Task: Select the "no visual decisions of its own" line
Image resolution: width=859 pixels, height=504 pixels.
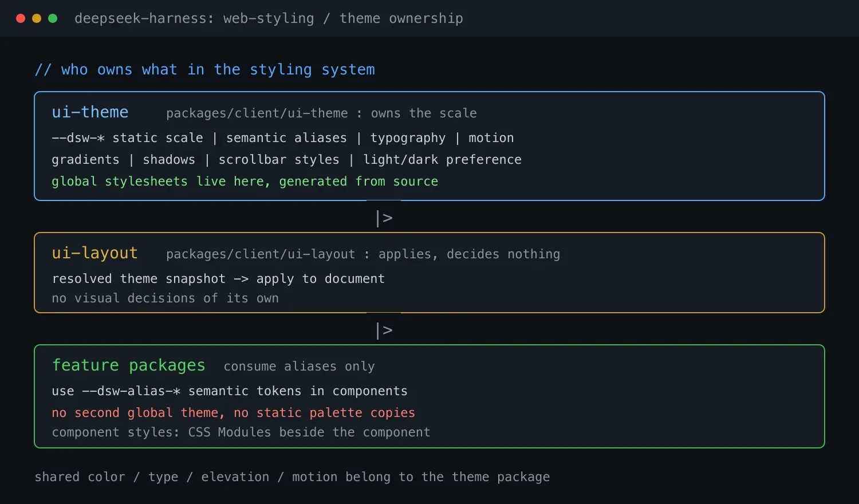Action: [165, 298]
